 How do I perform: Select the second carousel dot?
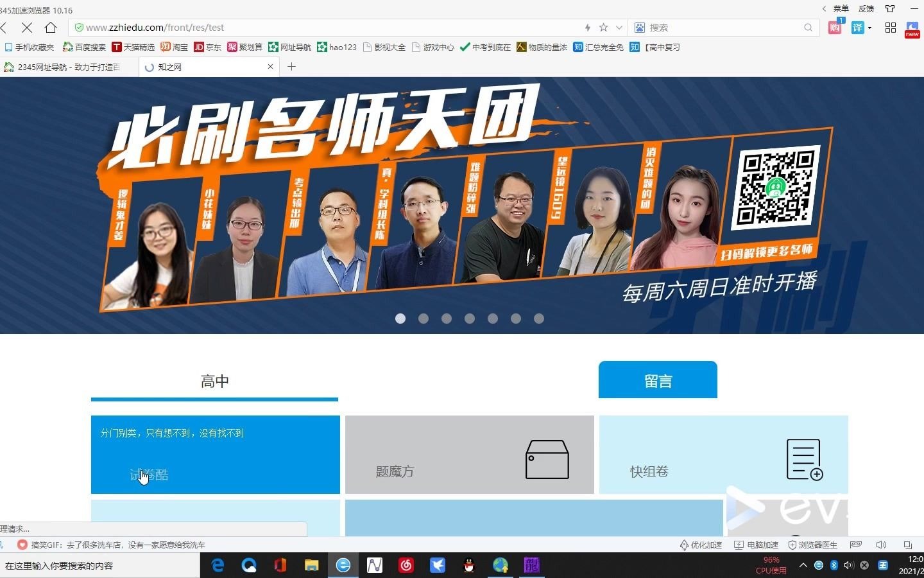(x=424, y=319)
